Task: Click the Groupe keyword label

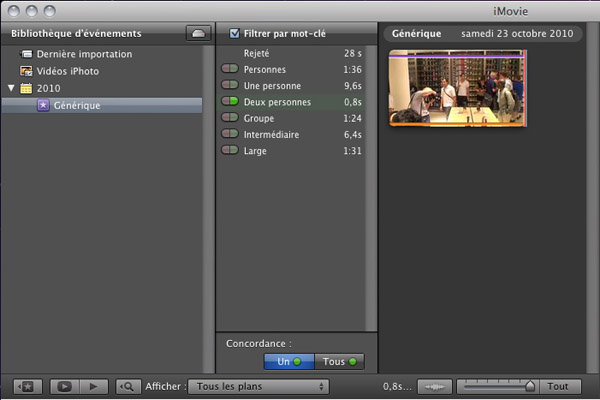Action: pyautogui.click(x=259, y=118)
